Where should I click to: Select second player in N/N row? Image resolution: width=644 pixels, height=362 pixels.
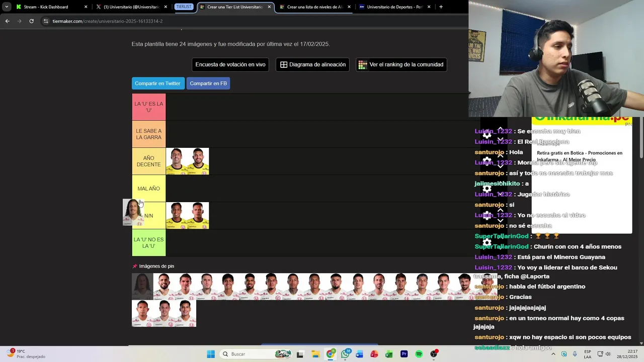tap(198, 215)
